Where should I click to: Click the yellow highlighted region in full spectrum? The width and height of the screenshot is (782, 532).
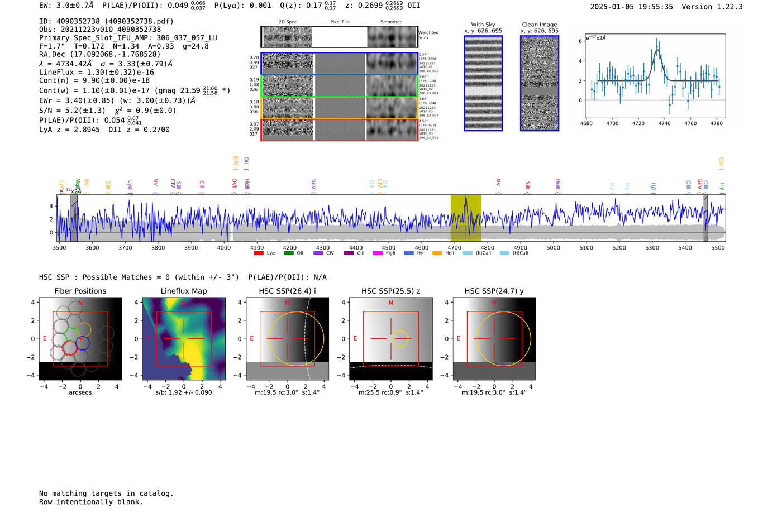point(466,218)
